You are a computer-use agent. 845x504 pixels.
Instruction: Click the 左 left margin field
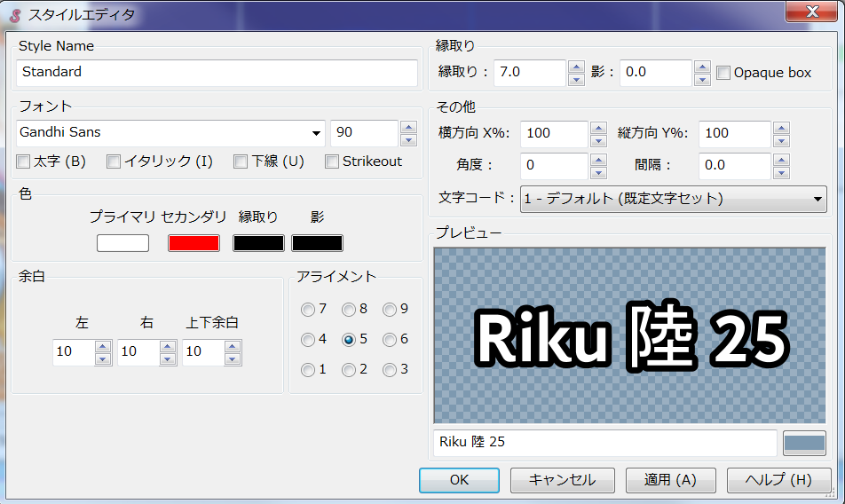74,352
